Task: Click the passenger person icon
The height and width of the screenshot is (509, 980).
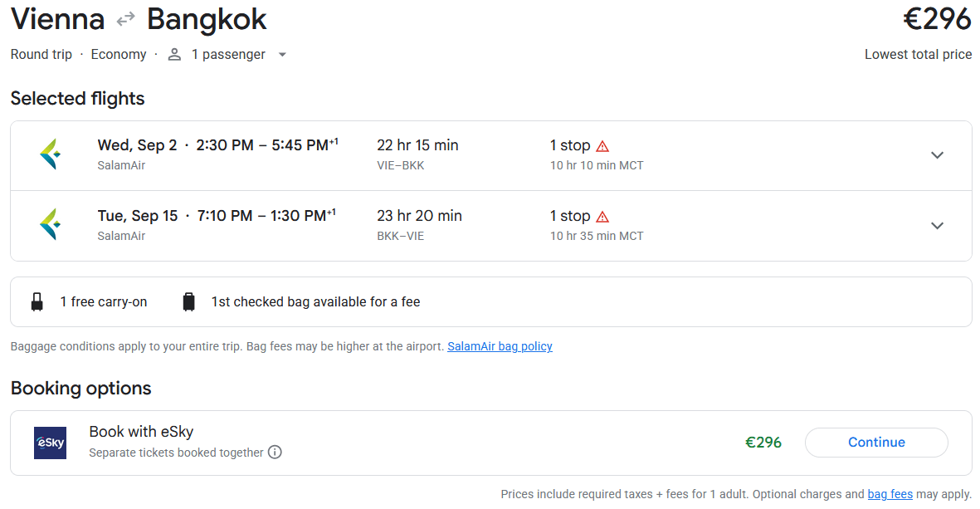Action: point(174,55)
